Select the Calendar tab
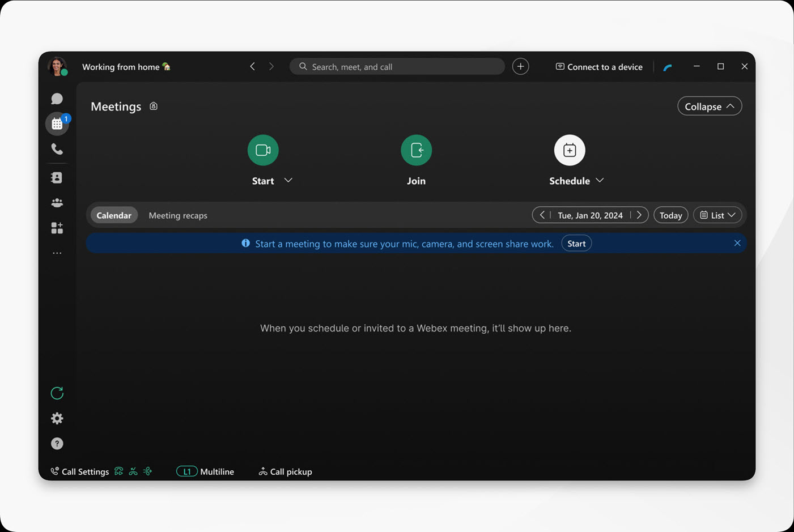The image size is (794, 532). click(x=114, y=215)
